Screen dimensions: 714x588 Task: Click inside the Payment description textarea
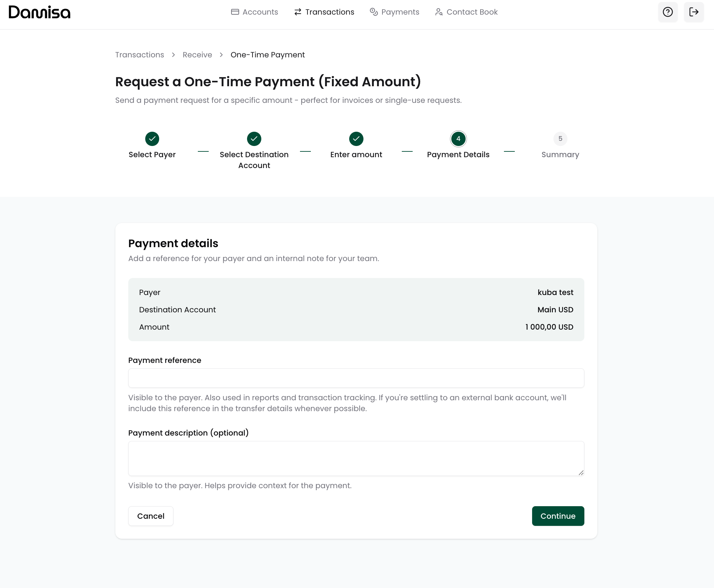pyautogui.click(x=356, y=458)
